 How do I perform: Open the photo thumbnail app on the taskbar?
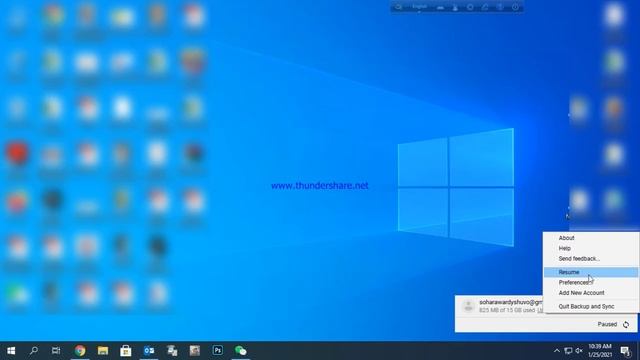(x=195, y=351)
